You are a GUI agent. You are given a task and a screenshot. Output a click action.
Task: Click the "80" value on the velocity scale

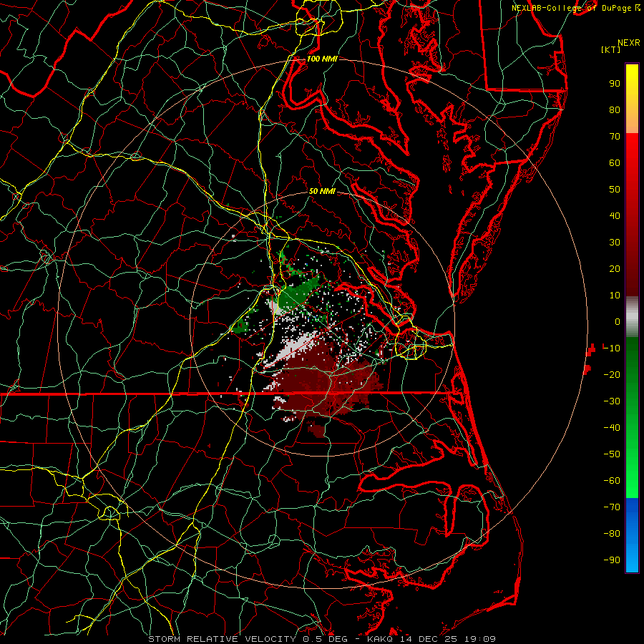(x=615, y=110)
